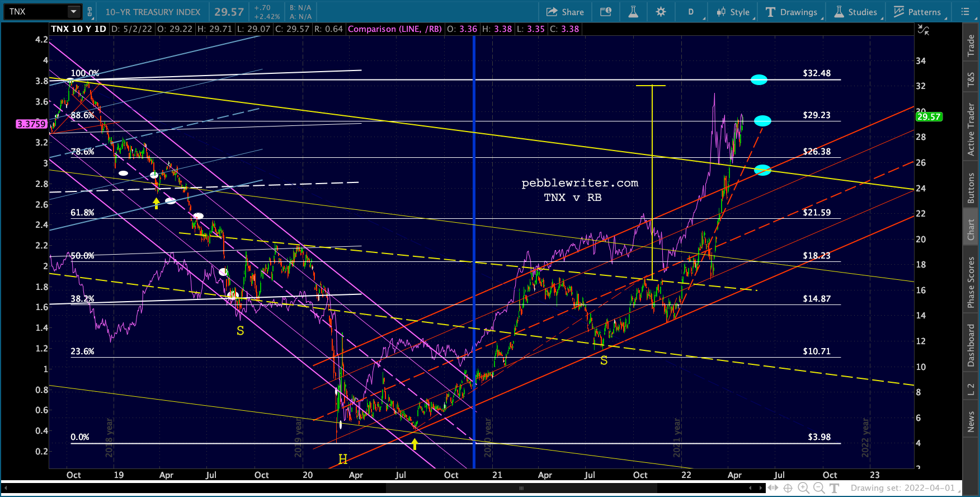The image size is (980, 497).
Task: Click the $32.48 price level label
Action: click(x=817, y=73)
